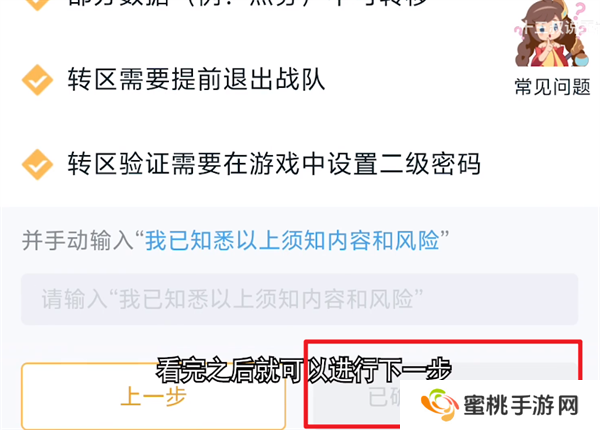Click the 看完之后就可以进行下一步 subtitle caption
Image resolution: width=600 pixels, height=430 pixels.
304,370
